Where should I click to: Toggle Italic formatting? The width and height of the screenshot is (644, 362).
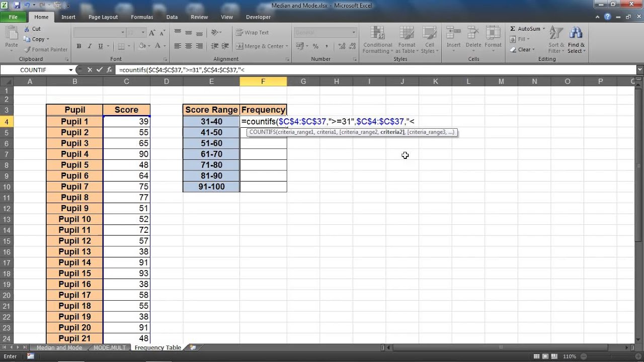tap(90, 46)
